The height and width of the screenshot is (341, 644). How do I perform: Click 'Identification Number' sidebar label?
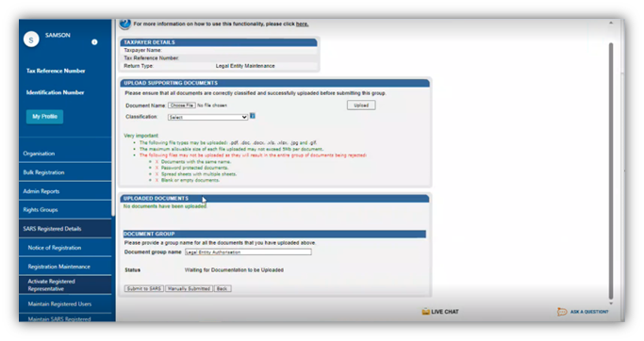[55, 92]
